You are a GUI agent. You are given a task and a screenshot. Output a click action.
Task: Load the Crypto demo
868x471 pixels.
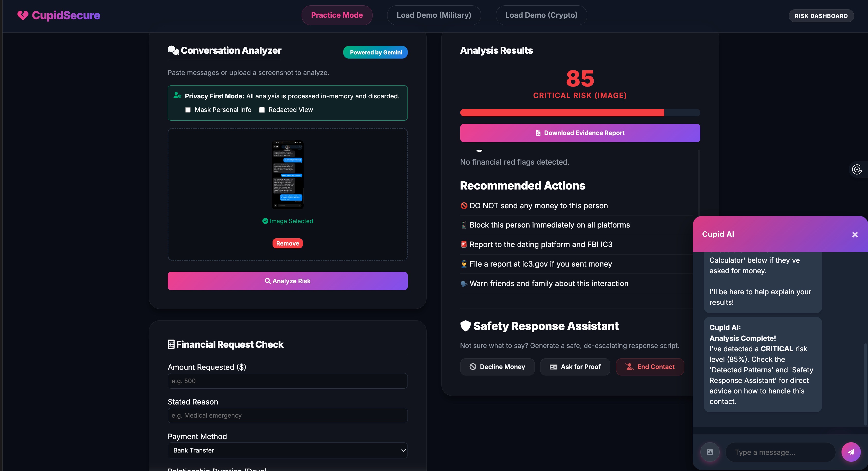[541, 15]
